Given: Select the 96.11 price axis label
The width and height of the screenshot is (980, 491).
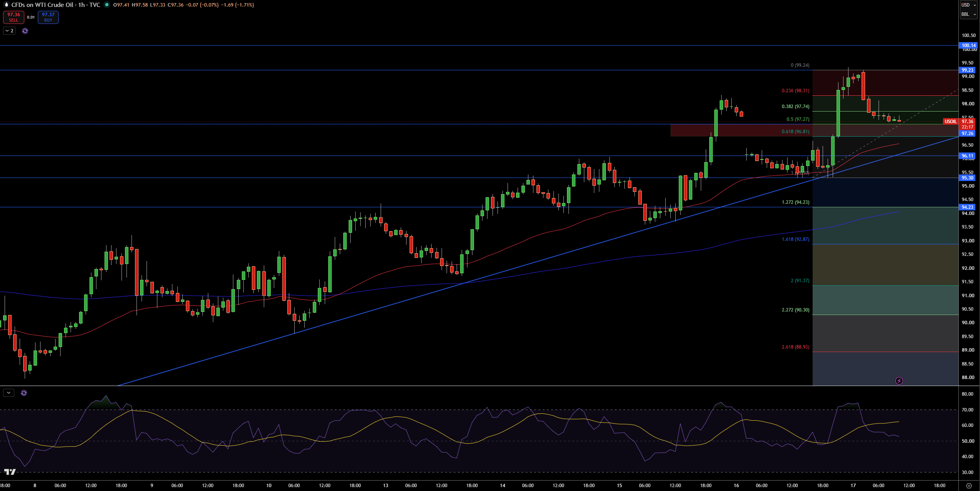Looking at the screenshot, I should coord(968,156).
